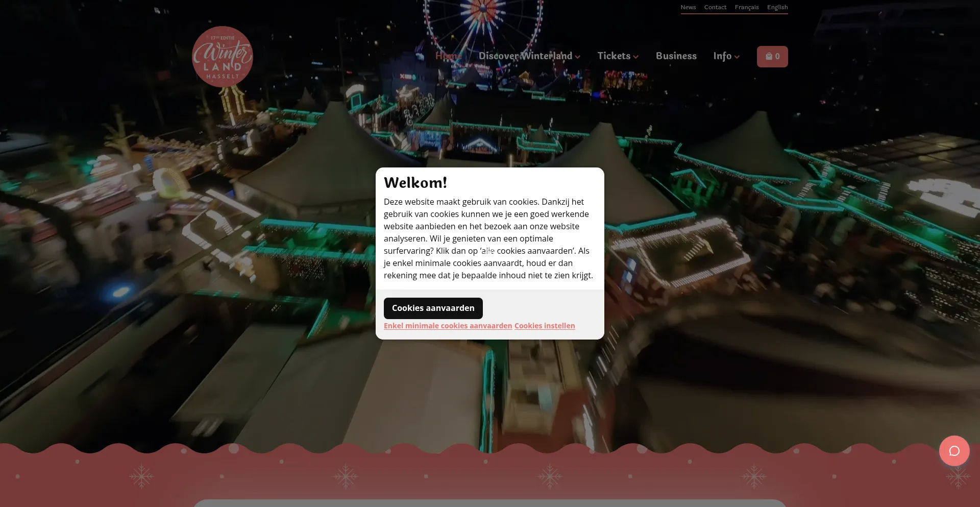Select the Home menu item
The width and height of the screenshot is (980, 507).
coord(449,56)
